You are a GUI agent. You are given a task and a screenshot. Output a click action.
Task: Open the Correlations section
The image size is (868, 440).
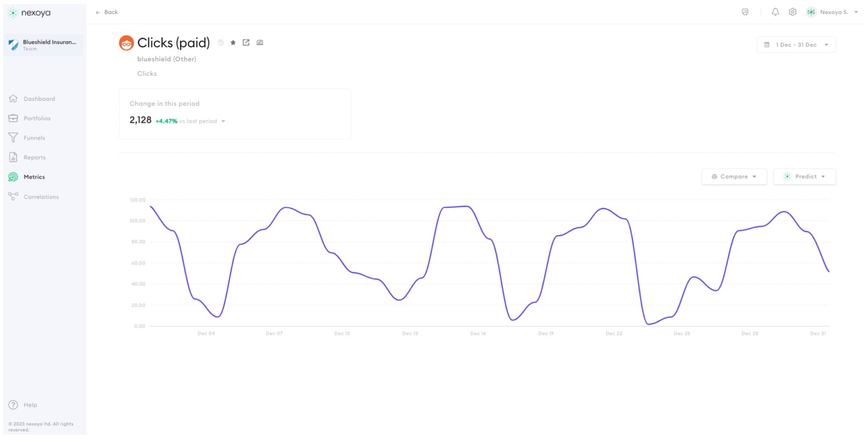click(x=42, y=196)
